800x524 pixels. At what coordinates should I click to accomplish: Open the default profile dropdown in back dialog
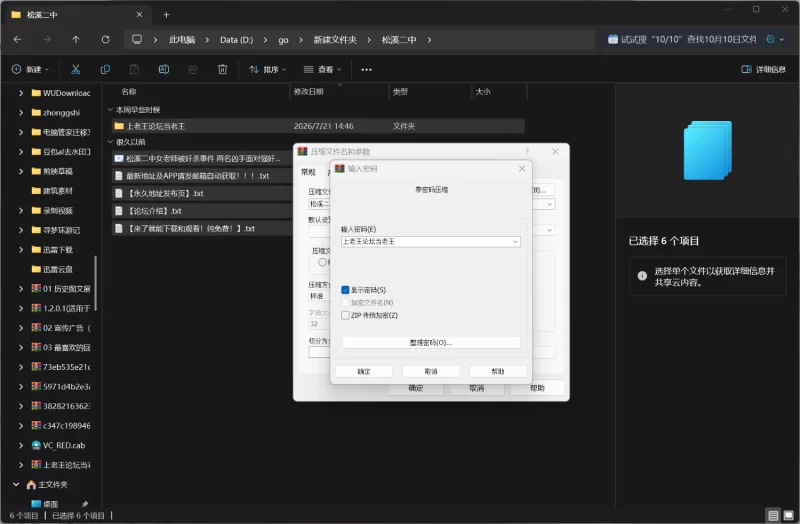(549, 230)
